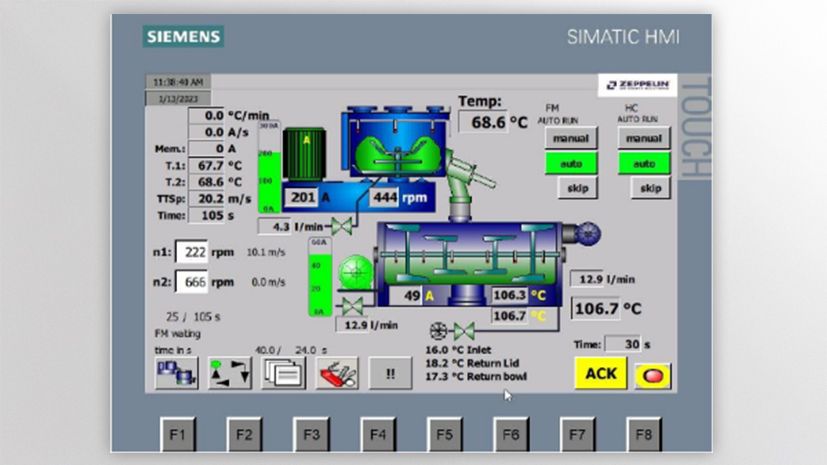The image size is (827, 465).
Task: Switch FM mode to manual
Action: (571, 138)
